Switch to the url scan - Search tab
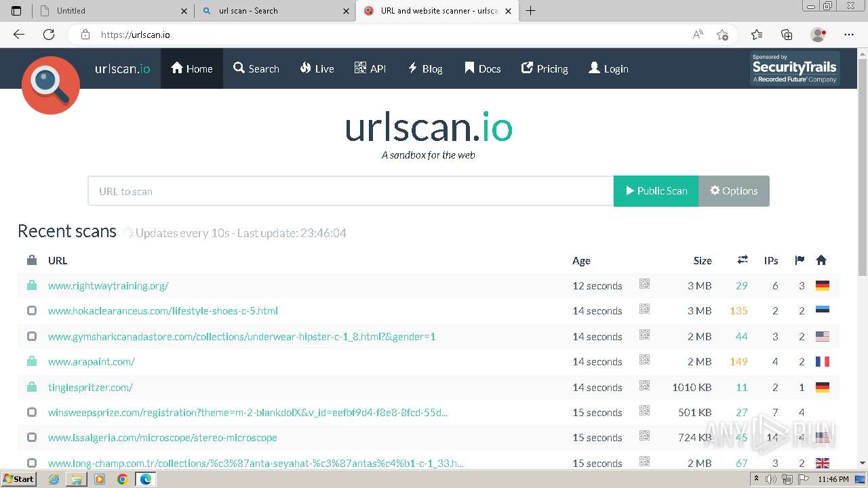Screen dimensions: 868x488 coord(277,11)
